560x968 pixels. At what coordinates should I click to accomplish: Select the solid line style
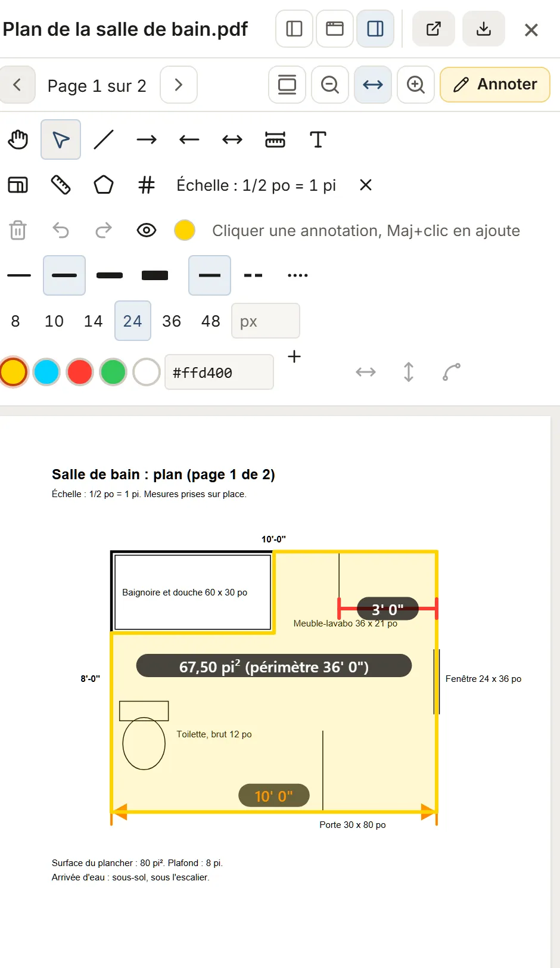(210, 275)
